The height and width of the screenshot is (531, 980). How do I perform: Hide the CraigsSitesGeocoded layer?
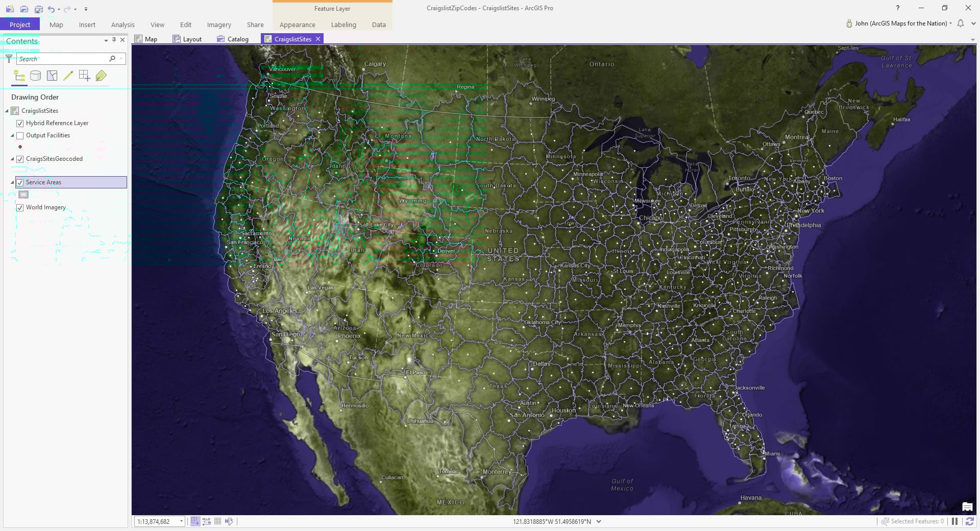20,159
